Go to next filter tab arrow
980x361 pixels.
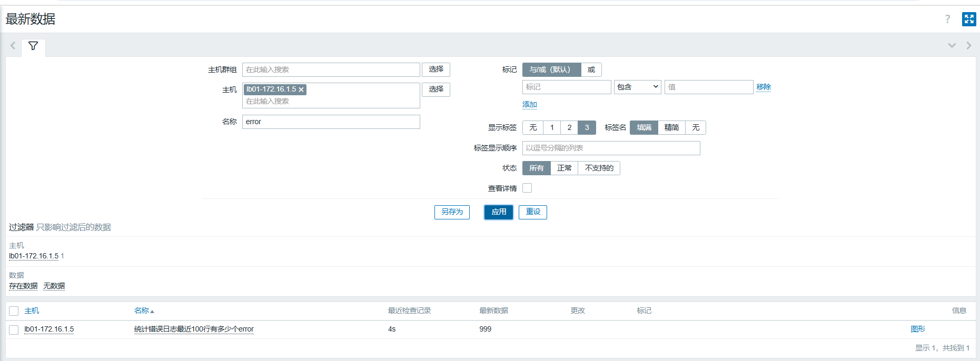pyautogui.click(x=968, y=46)
